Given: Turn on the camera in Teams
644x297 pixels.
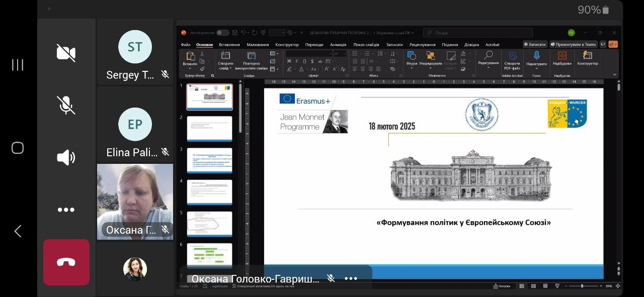Looking at the screenshot, I should [66, 53].
